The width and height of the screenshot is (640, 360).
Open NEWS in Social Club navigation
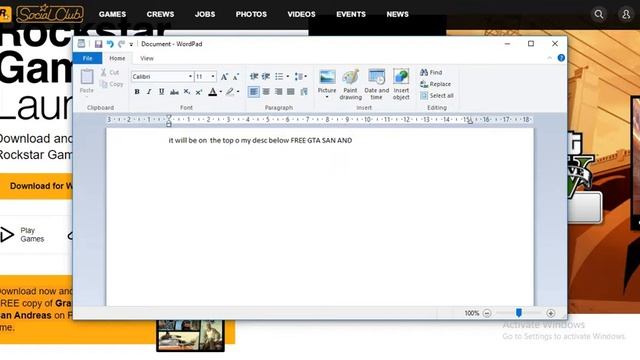pos(398,14)
